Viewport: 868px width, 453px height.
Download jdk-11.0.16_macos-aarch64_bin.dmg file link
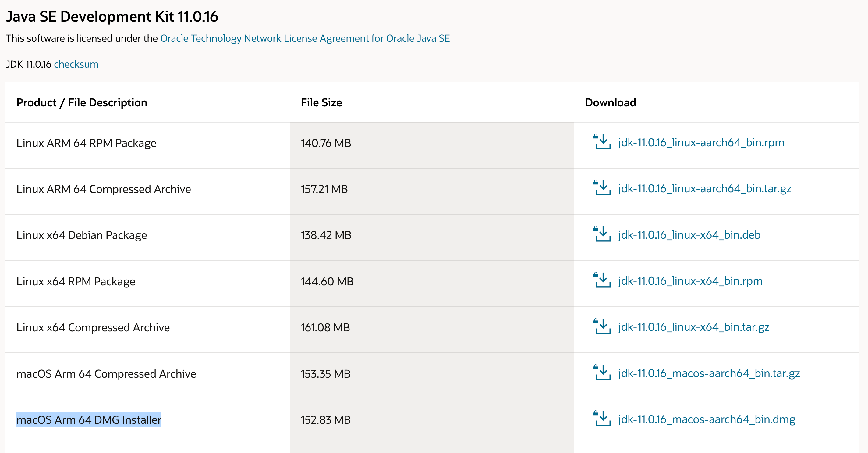coord(707,420)
